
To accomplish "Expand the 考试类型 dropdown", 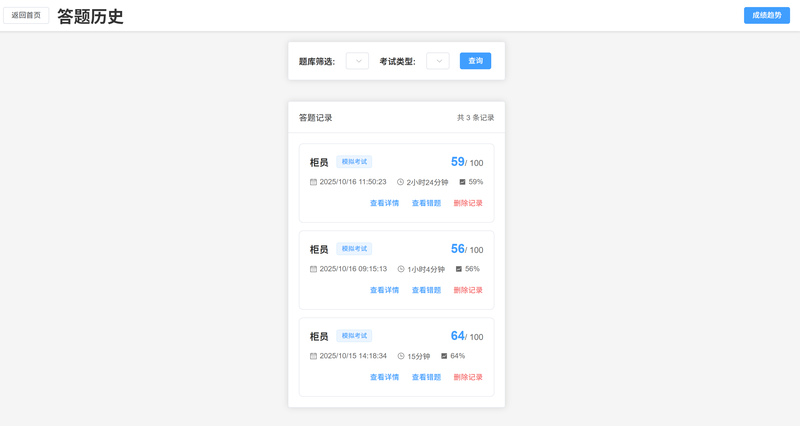I will tap(438, 61).
